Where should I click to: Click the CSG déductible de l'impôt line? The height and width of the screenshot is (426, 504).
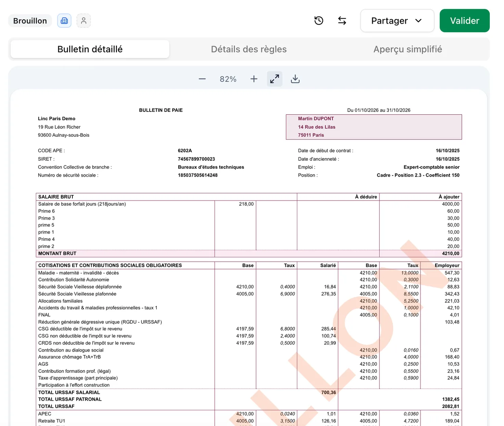(249, 329)
